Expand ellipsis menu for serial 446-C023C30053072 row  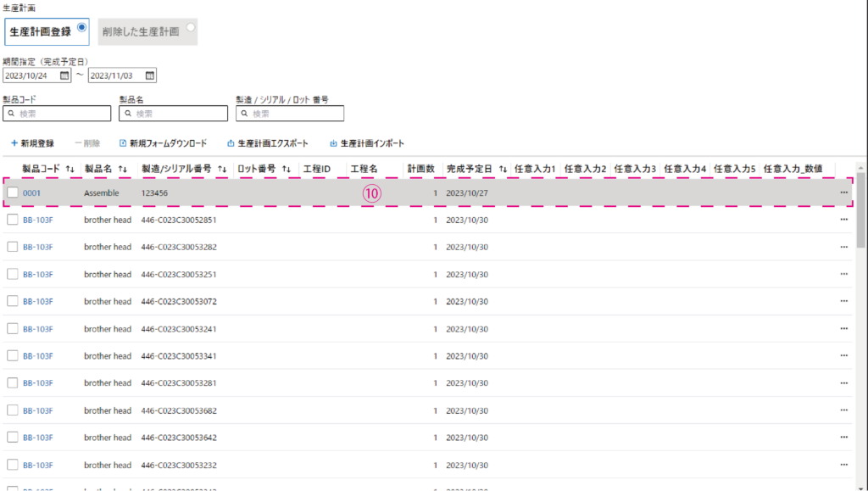tap(843, 302)
